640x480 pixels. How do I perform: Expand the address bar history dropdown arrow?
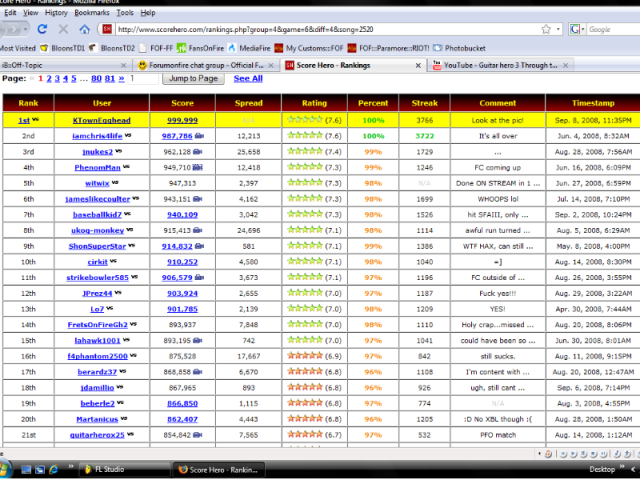[558, 29]
